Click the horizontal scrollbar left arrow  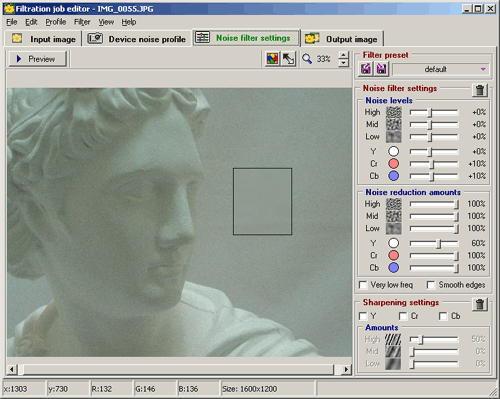coord(12,369)
